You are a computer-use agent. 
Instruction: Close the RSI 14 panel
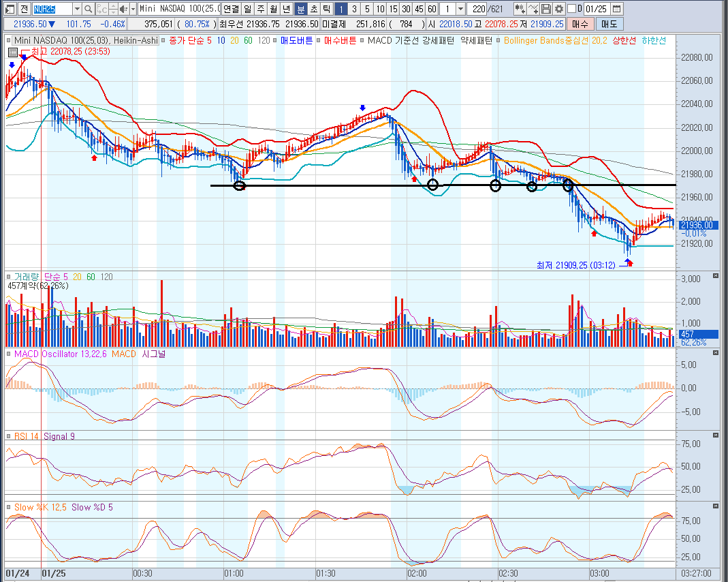(x=716, y=435)
